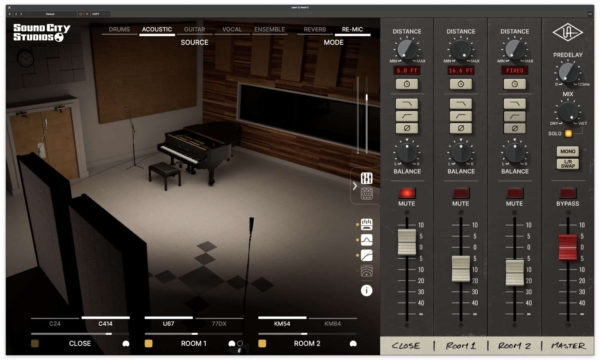Open the preset name dropdown in top bar
Viewport: 600px width, 362px height.
50,14
